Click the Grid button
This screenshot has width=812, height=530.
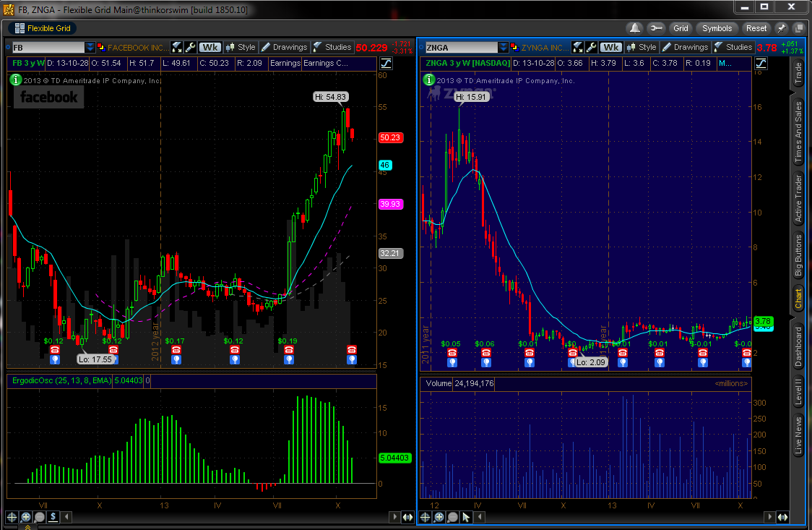681,28
